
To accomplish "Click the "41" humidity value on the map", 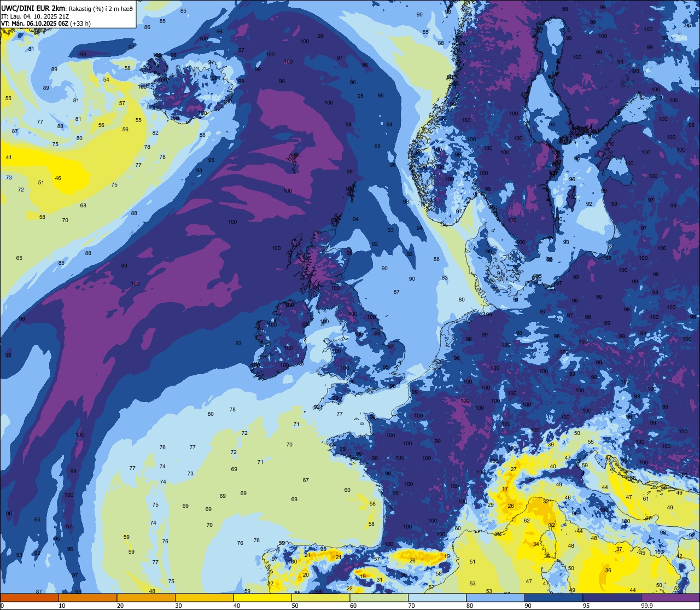I will 9,158.
